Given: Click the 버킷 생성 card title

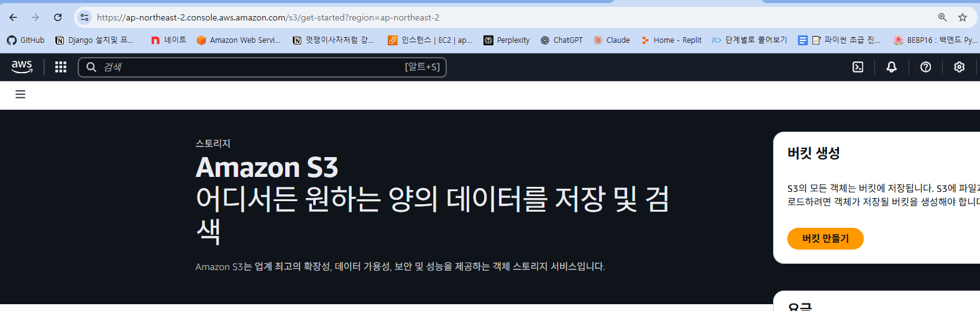Looking at the screenshot, I should coord(813,153).
